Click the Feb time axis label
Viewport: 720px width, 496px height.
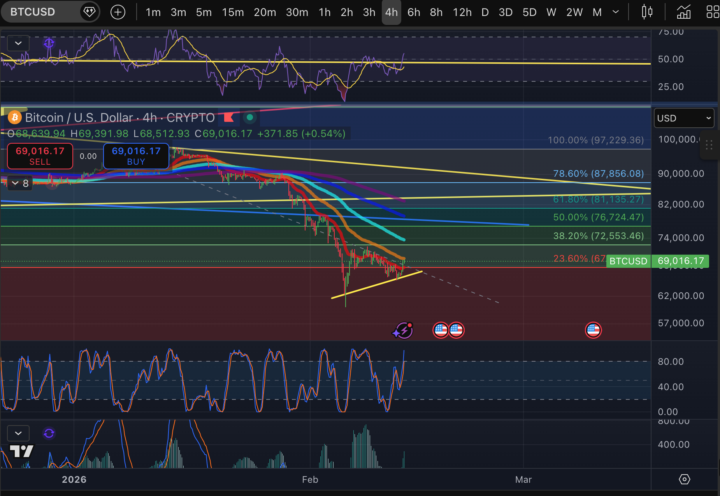tap(310, 479)
